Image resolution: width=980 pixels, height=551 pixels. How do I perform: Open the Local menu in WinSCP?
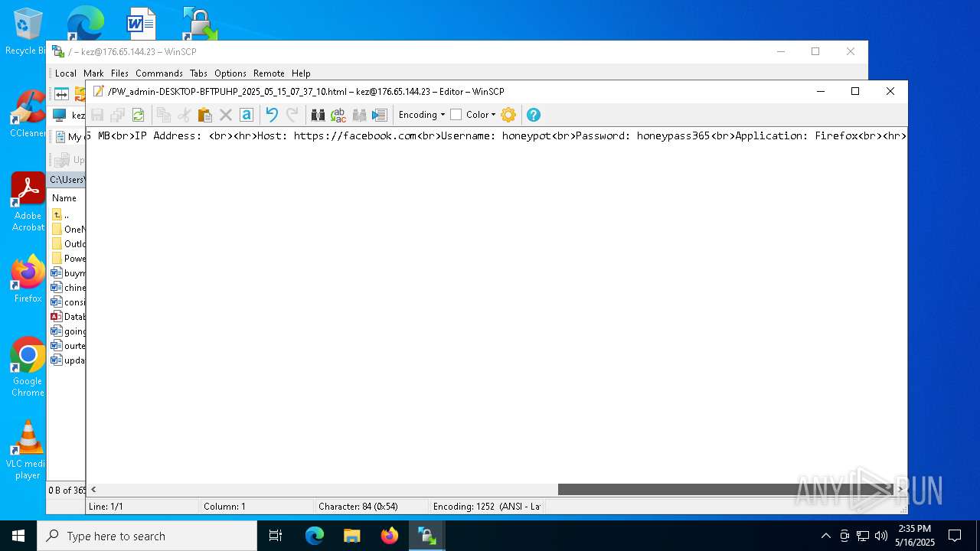[66, 73]
